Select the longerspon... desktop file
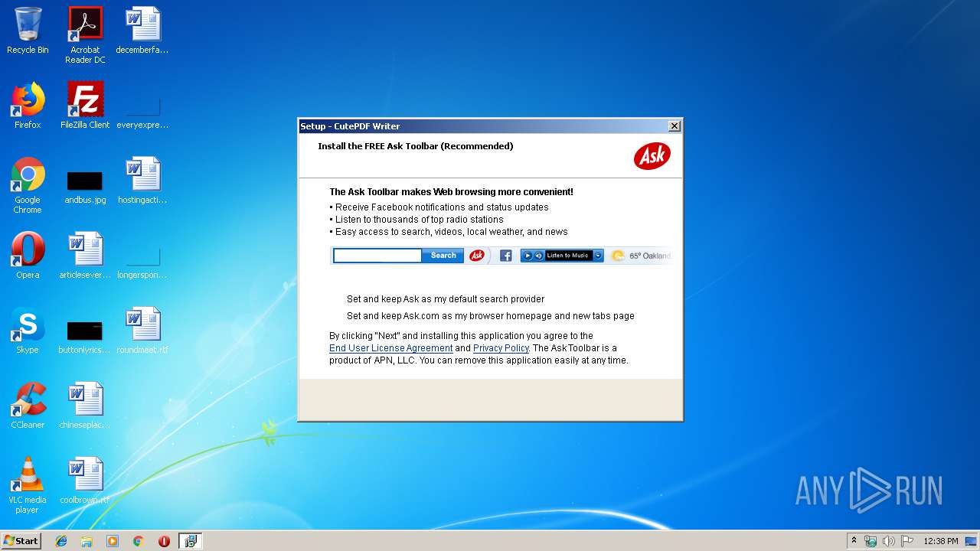 coord(142,262)
